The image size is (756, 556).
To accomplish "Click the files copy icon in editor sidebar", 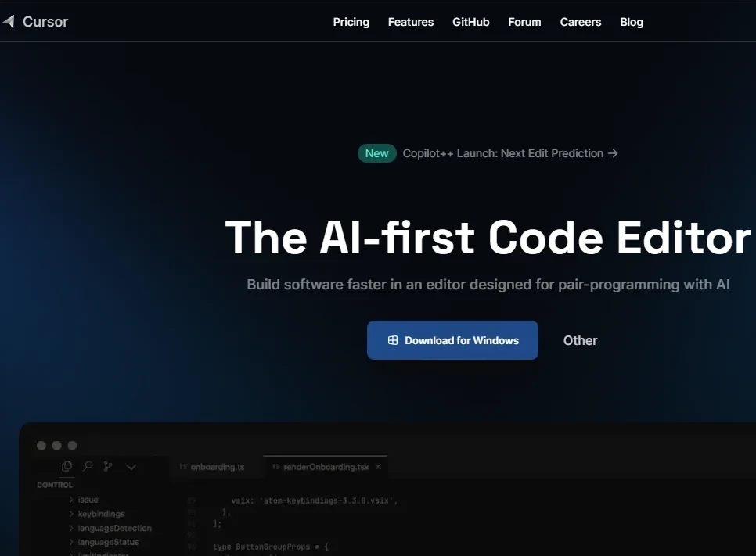I will (x=67, y=466).
